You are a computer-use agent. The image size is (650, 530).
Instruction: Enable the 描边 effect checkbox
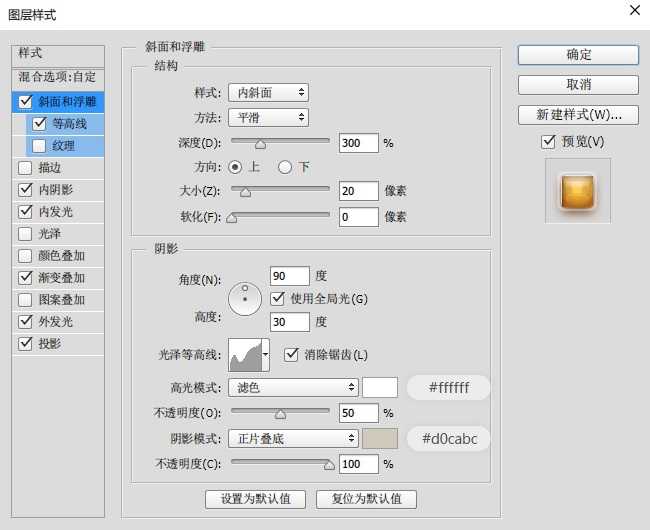coord(25,167)
